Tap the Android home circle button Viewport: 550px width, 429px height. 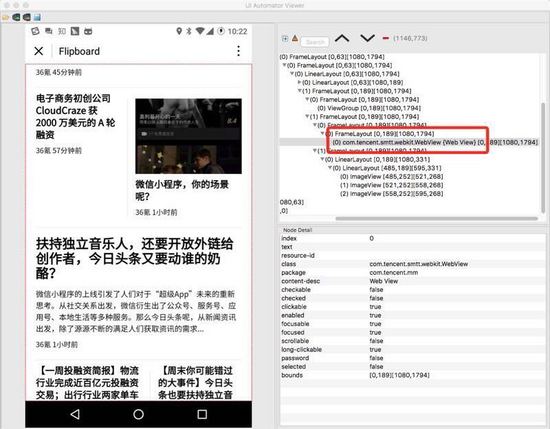[x=139, y=414]
